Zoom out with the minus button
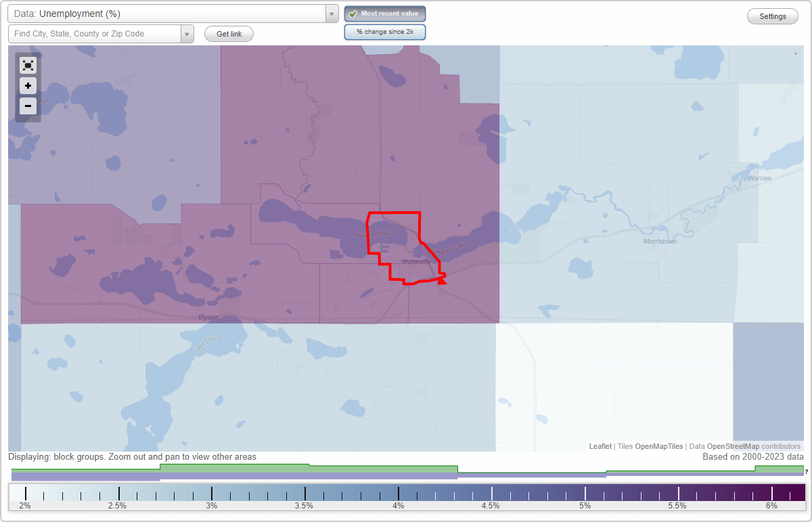Viewport: 812px width, 522px height. coord(28,106)
